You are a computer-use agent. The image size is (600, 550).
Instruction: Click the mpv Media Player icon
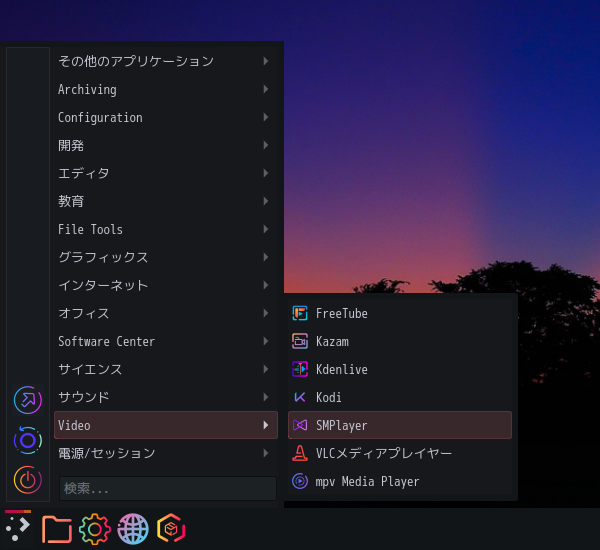tap(300, 481)
